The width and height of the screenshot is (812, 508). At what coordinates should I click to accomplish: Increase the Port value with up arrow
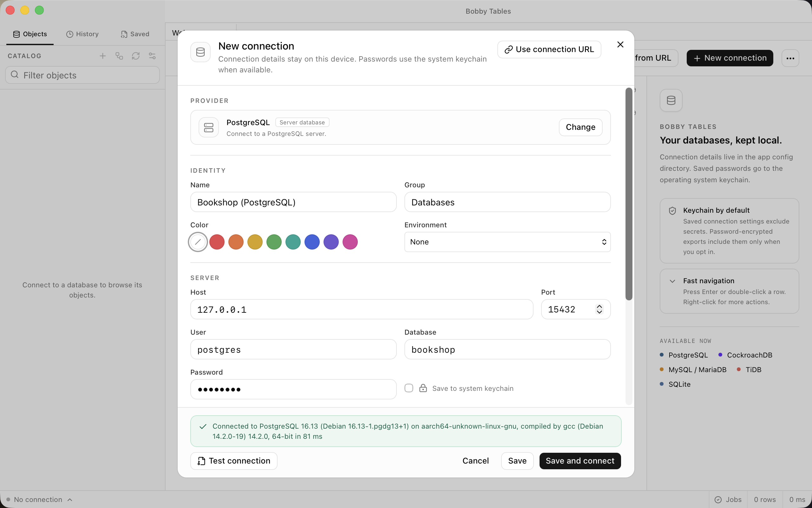[x=599, y=306]
